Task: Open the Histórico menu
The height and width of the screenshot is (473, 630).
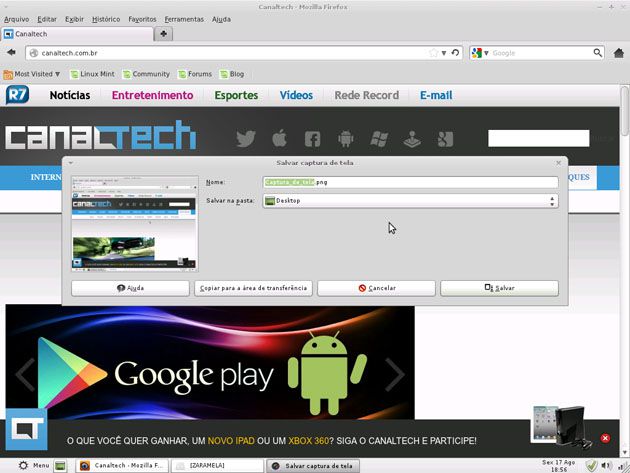Action: [106, 19]
